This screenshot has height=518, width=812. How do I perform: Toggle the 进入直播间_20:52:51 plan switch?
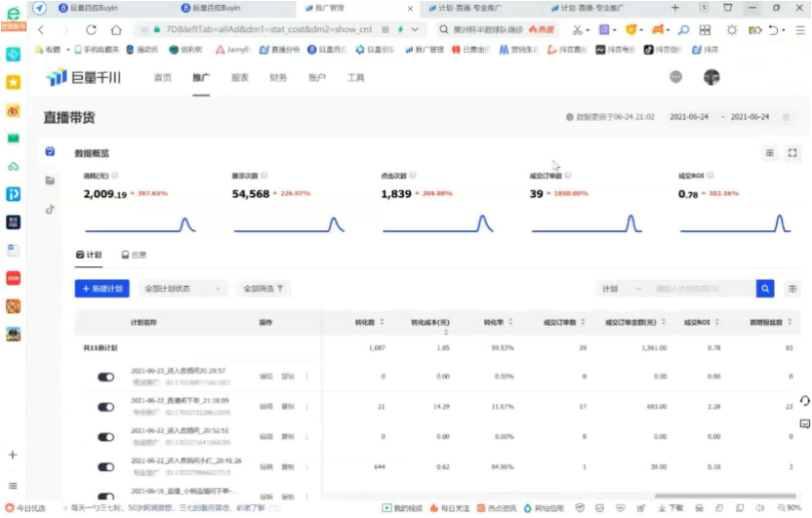pos(105,437)
